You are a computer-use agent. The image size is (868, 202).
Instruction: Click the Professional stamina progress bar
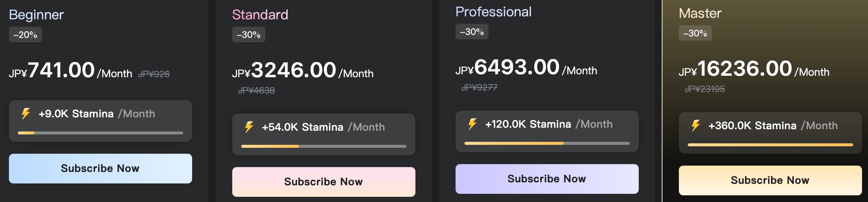547,143
